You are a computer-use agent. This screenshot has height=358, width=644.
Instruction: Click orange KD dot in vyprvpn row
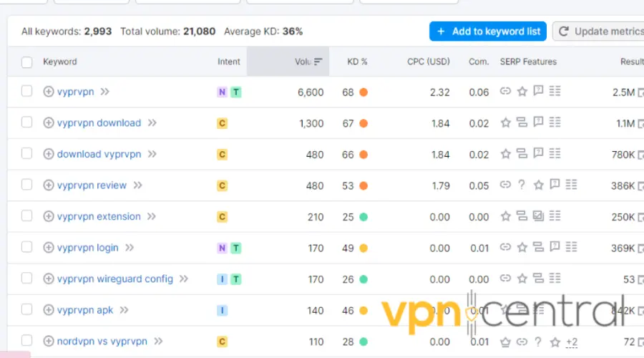pos(364,92)
